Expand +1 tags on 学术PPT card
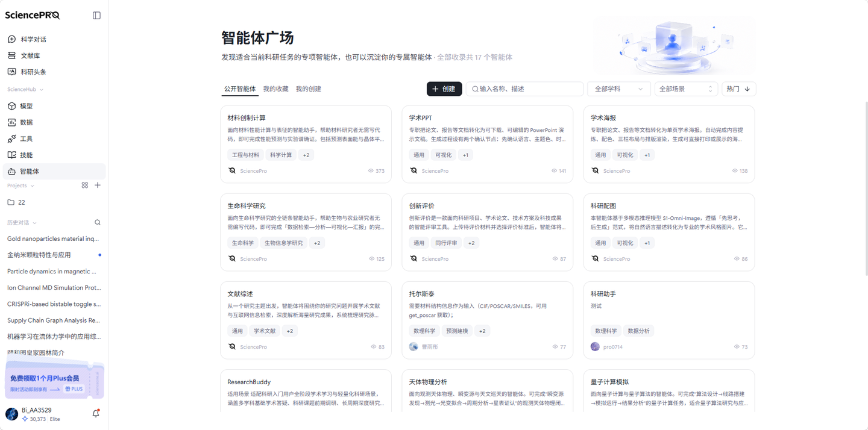 tap(465, 155)
